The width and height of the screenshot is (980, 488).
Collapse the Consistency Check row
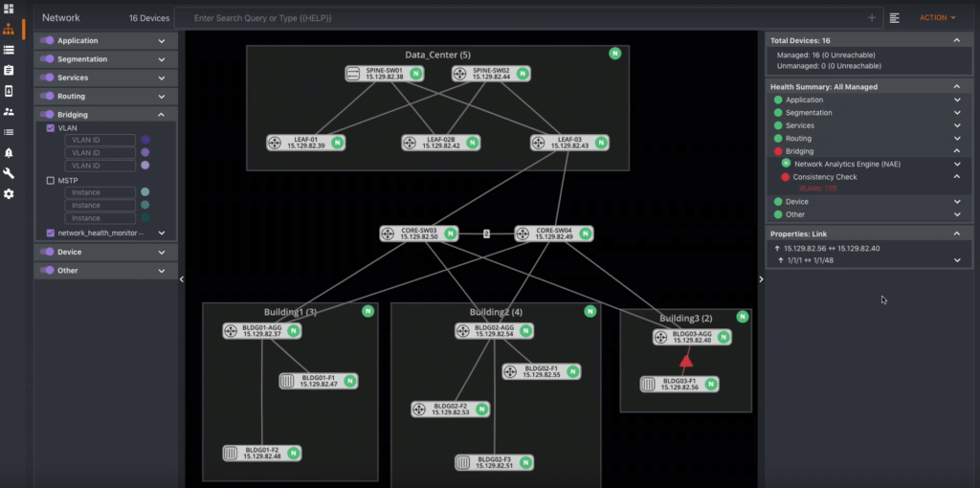[x=957, y=177]
